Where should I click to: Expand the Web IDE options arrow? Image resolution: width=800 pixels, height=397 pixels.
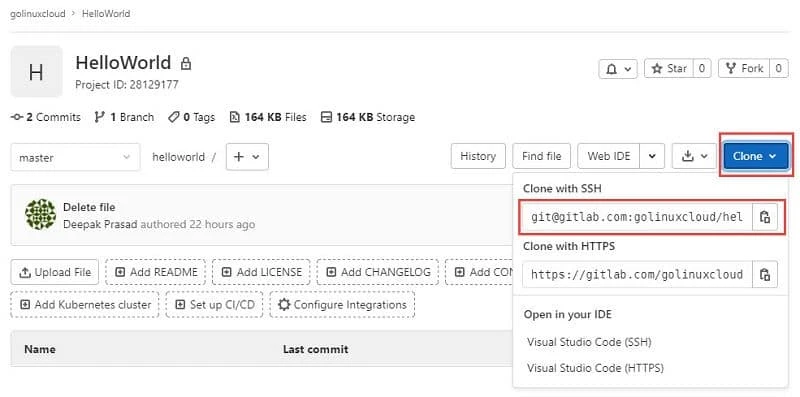pos(652,156)
